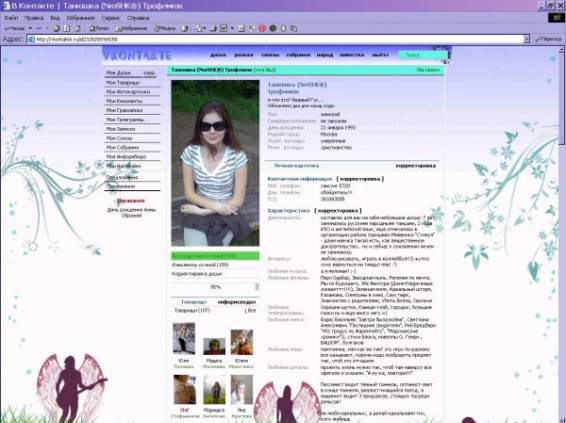Click the page's vertical scrollbar
Viewport: 566px width, 423px height.
(562, 234)
